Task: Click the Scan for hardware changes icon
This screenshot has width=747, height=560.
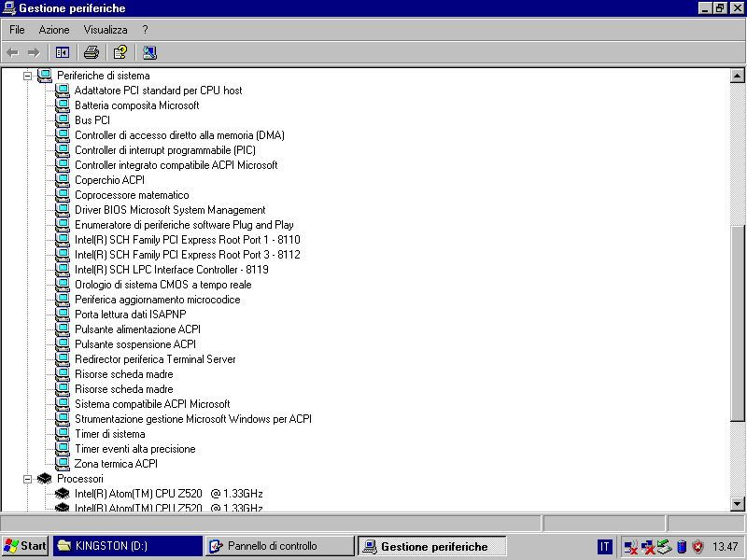Action: (149, 52)
